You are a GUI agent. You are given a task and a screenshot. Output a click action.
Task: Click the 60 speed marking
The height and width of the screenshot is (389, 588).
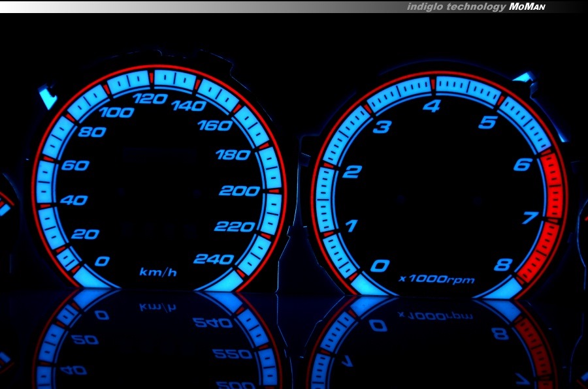tap(75, 165)
